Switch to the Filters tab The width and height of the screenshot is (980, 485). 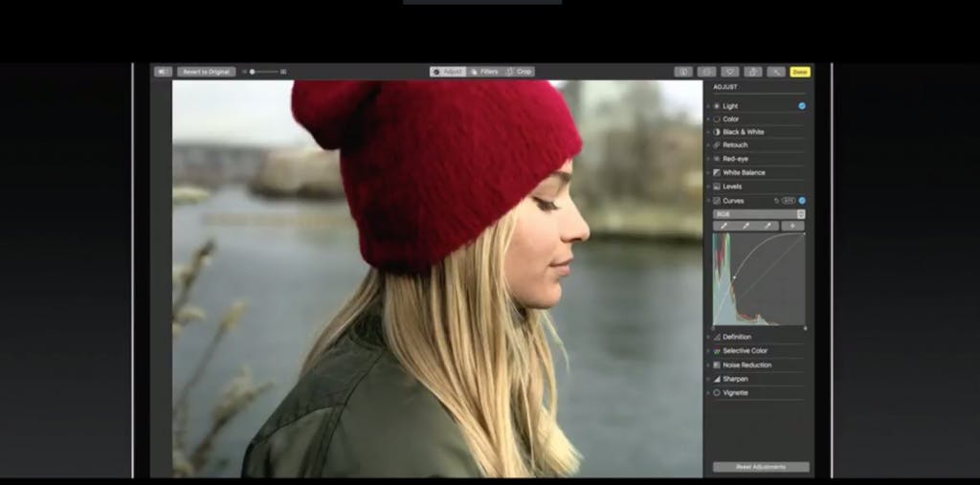485,72
